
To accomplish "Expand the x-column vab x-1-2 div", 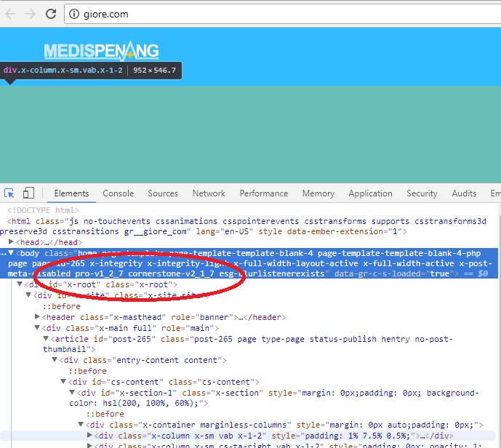I will pyautogui.click(x=89, y=435).
